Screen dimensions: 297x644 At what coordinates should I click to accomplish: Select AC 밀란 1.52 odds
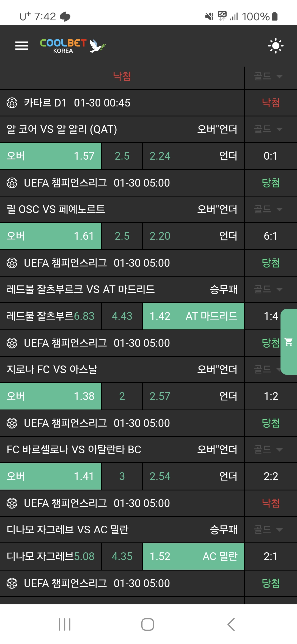(193, 556)
